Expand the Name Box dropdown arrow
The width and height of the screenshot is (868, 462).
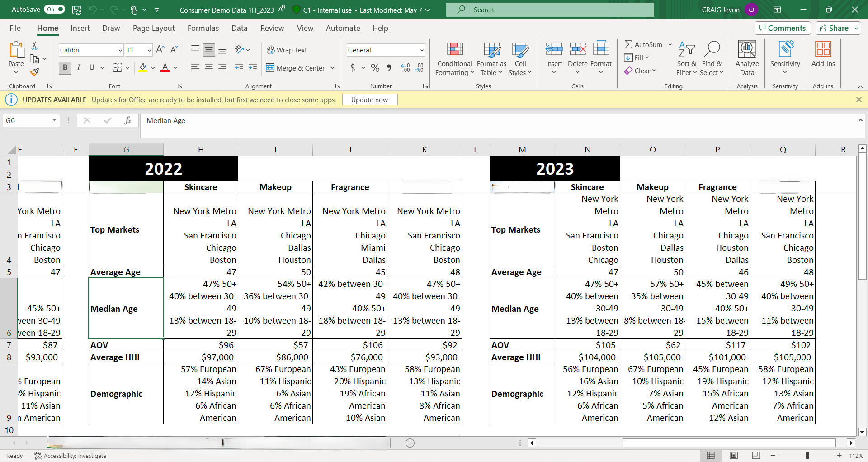pos(54,120)
